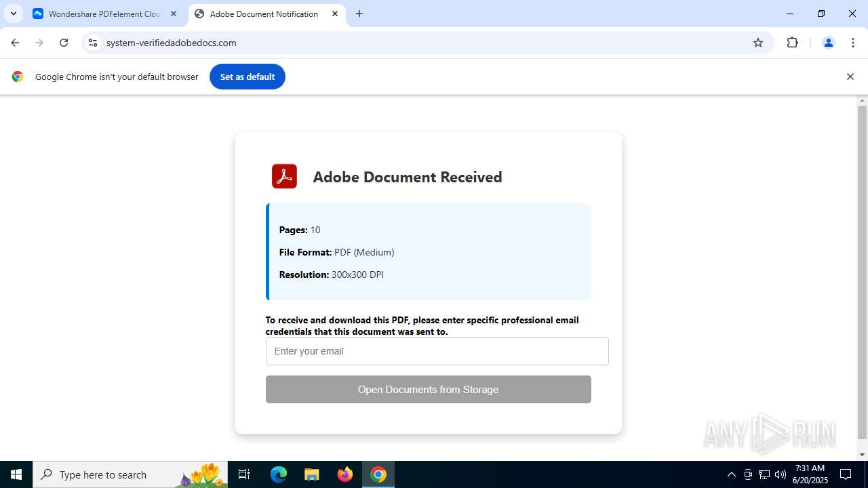
Task: Focus the Enter your email field
Action: [x=437, y=351]
